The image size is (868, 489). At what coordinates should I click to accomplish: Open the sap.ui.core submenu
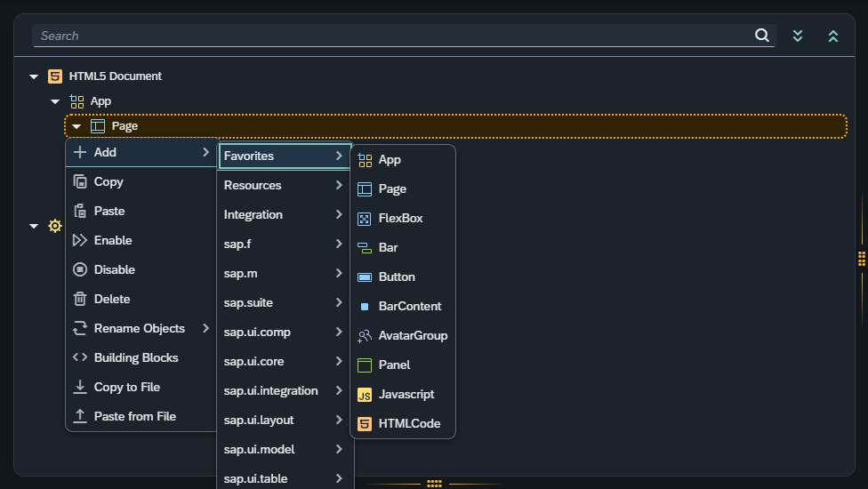click(x=285, y=361)
